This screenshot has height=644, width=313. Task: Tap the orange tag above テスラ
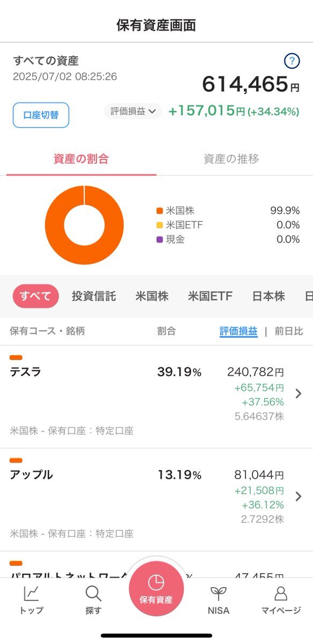click(x=16, y=357)
